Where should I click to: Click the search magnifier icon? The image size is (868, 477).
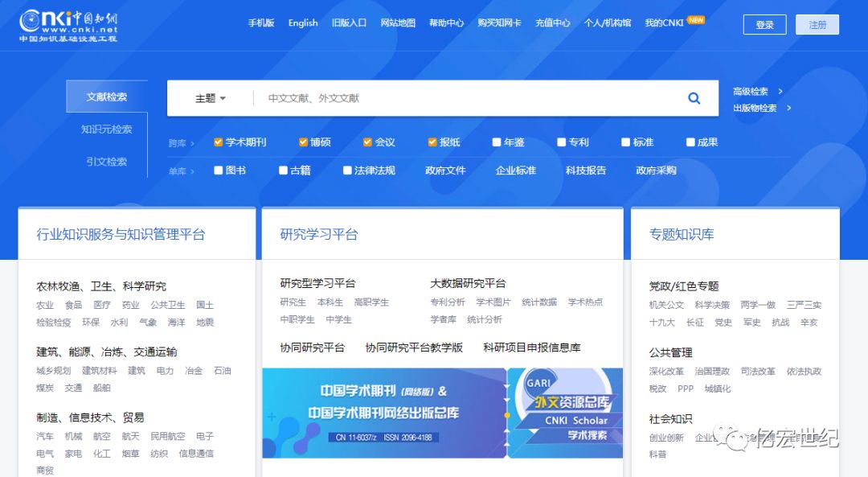pyautogui.click(x=694, y=97)
